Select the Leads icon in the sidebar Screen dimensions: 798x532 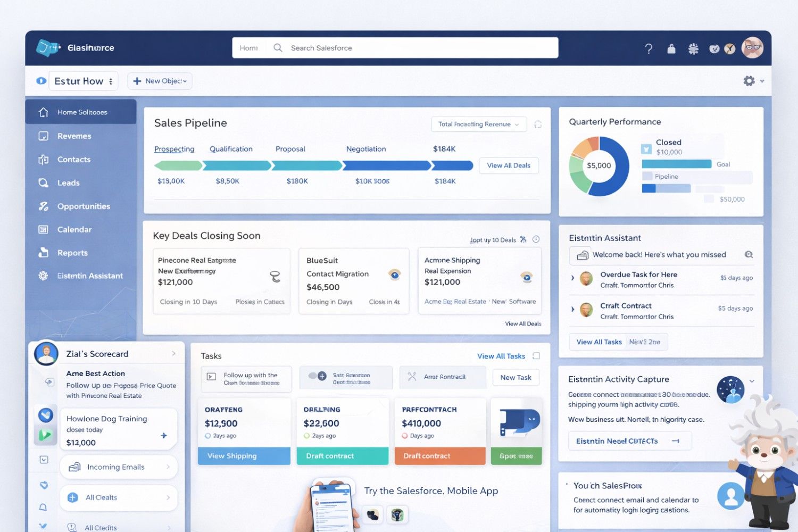[44, 182]
